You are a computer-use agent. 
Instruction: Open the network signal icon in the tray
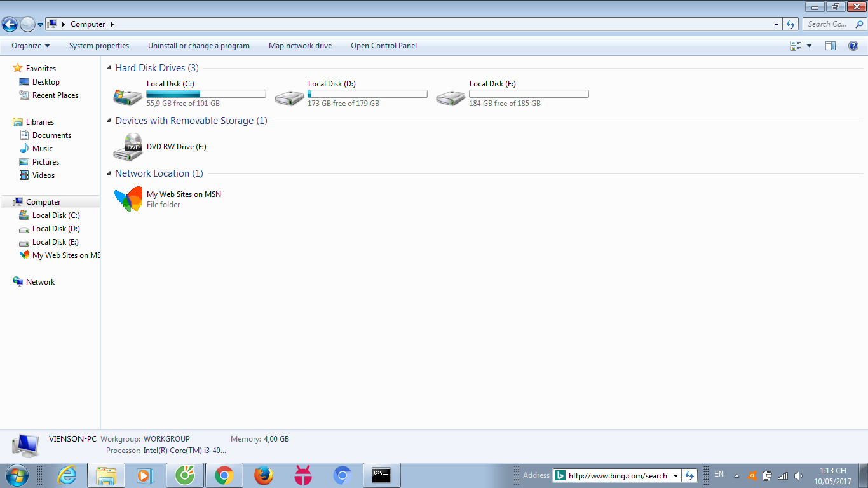click(783, 475)
